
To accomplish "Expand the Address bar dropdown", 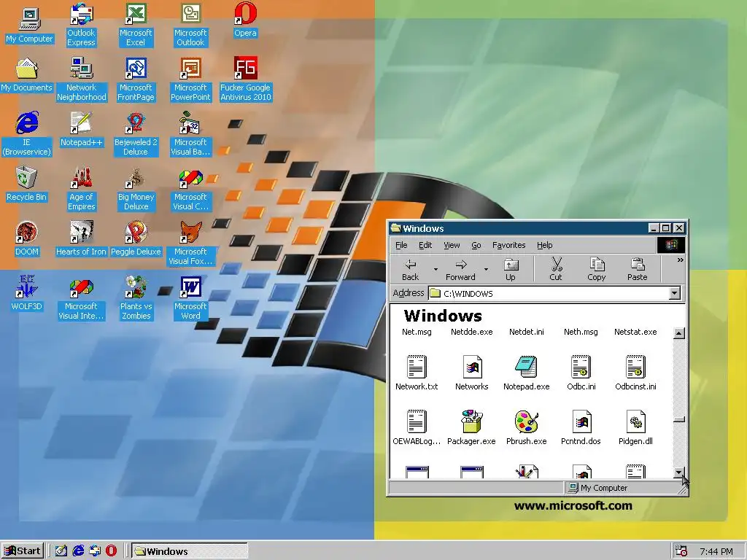I will (x=674, y=293).
